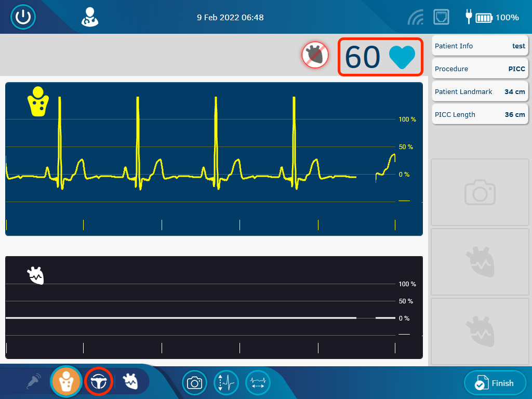Open the Patient Info field
This screenshot has height=399, width=532.
(480, 46)
